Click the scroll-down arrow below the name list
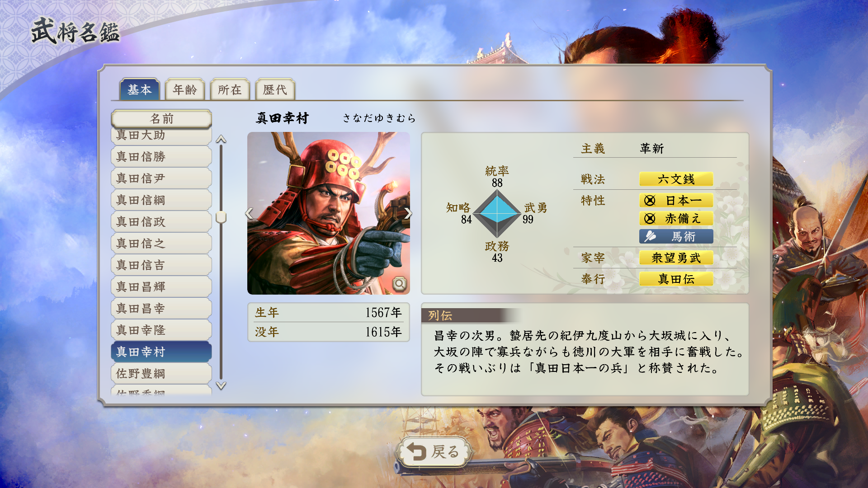Screen dimensions: 868x488 [x=221, y=385]
